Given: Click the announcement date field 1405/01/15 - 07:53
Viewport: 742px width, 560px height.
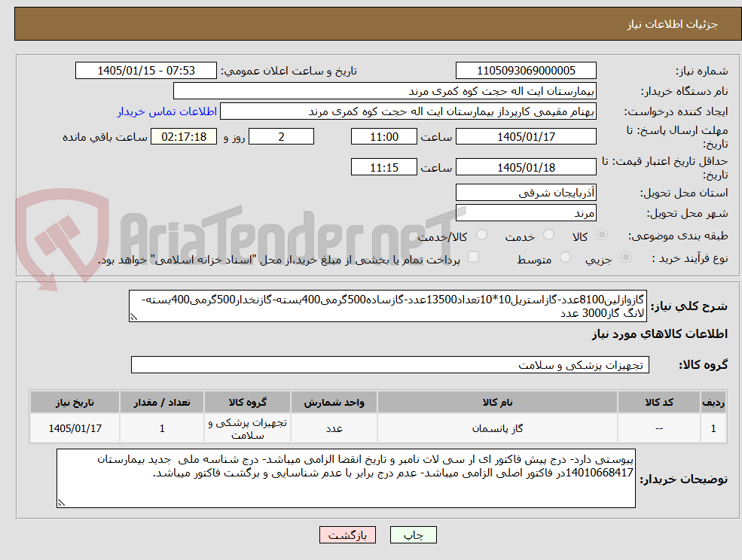Looking at the screenshot, I should pyautogui.click(x=145, y=71).
